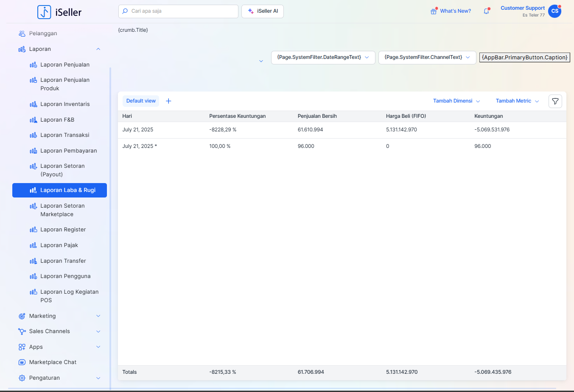Click the Cari apa saja search field
Image resolution: width=574 pixels, height=392 pixels.
click(x=178, y=11)
